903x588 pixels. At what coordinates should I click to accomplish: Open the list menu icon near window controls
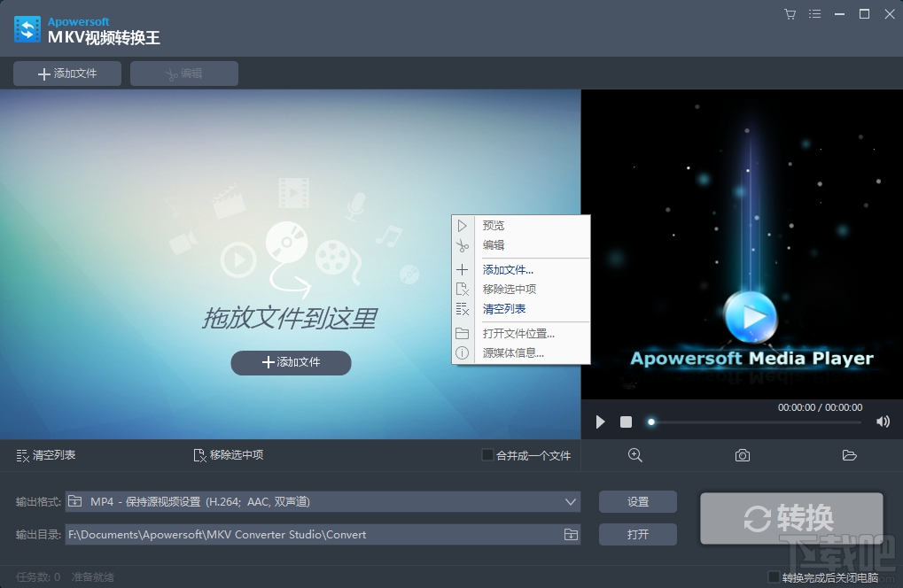coord(814,14)
